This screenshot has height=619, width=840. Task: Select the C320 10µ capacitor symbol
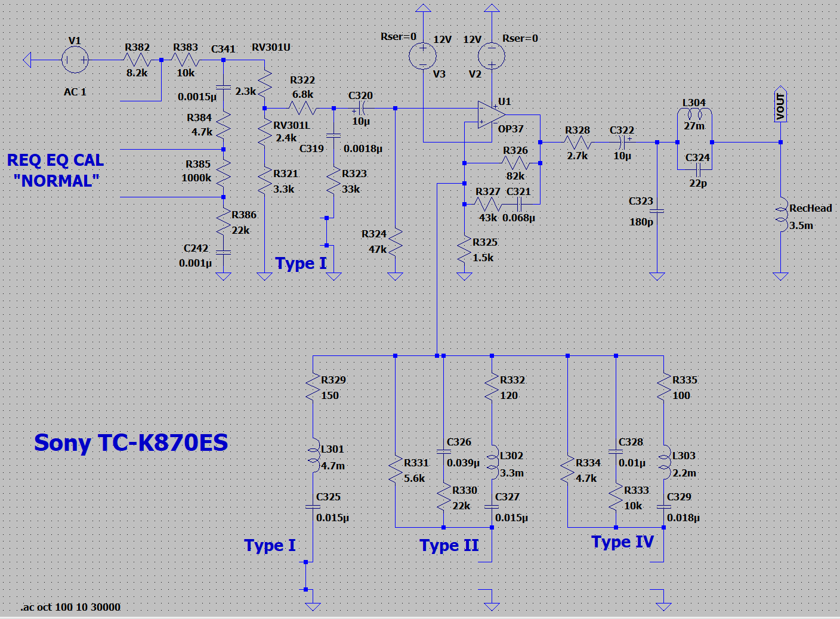tap(362, 109)
